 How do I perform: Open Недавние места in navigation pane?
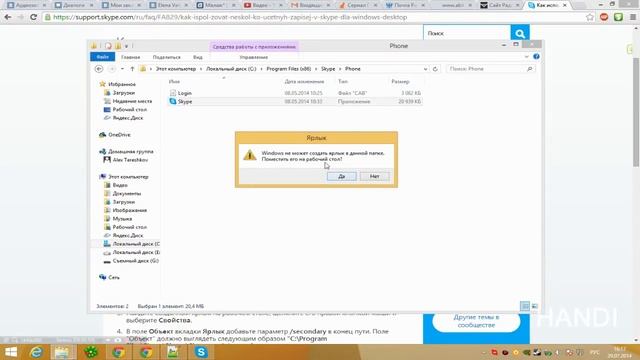[132, 101]
